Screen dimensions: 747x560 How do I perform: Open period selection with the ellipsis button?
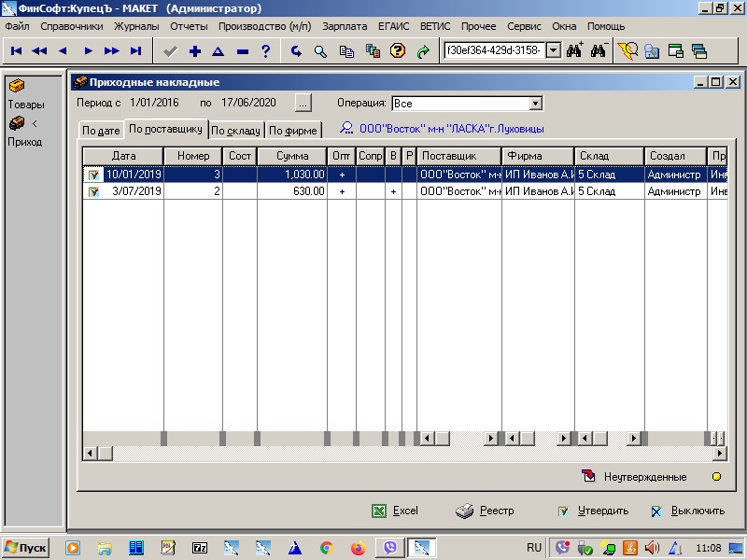coord(303,103)
